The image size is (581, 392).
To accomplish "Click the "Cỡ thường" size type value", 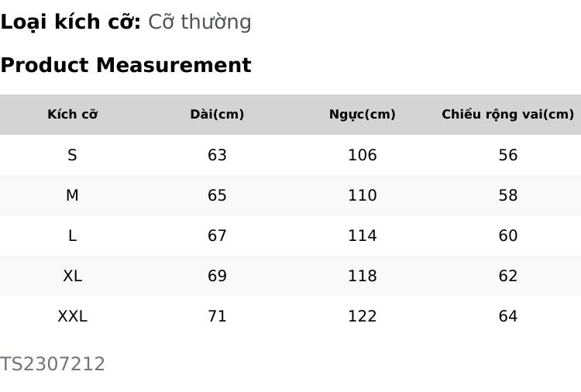I will (200, 22).
